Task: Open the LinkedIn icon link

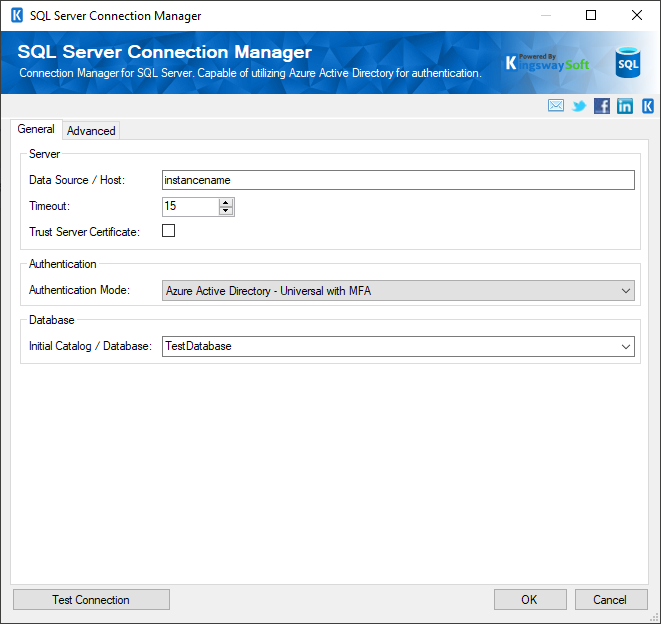Action: [x=625, y=106]
